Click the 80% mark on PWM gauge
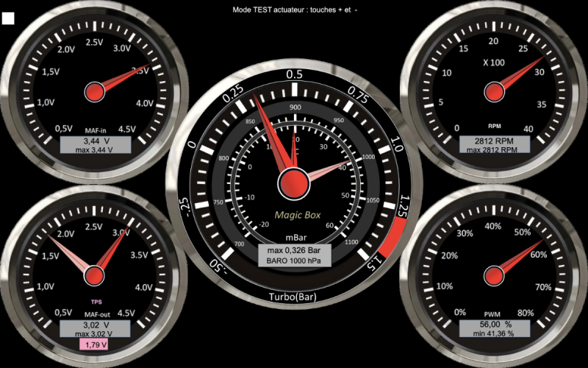The height and width of the screenshot is (368, 588). pos(525,313)
